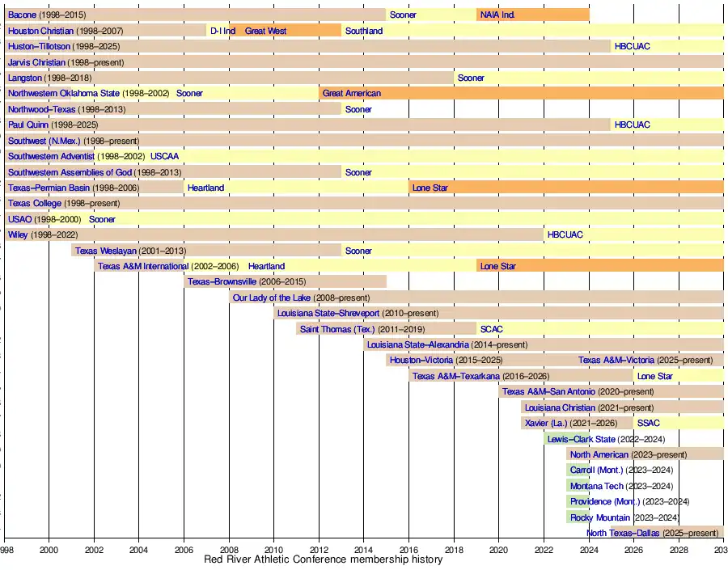
Task: Open the Texas–Permian Basin link
Action: tap(49, 188)
